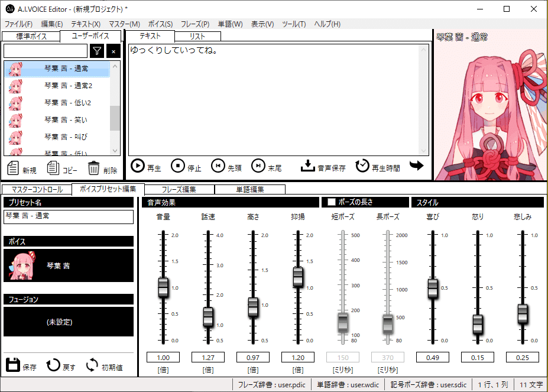Save preset with 保存 floppy icon

13,365
